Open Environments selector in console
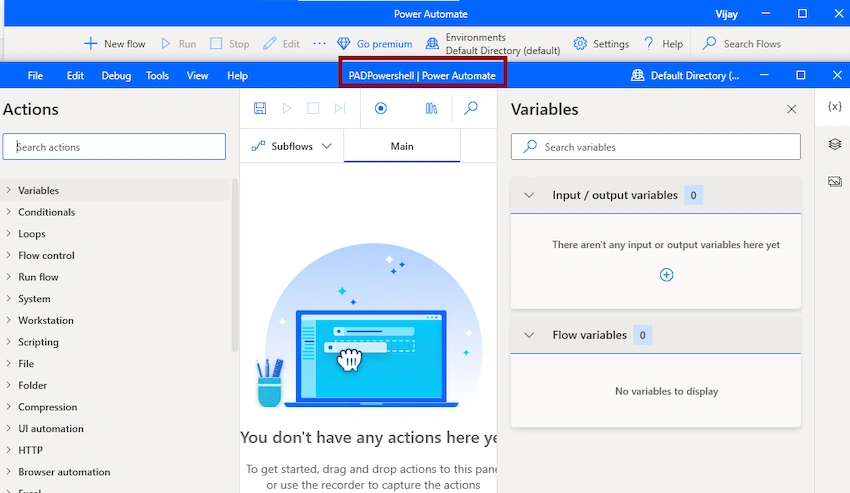Image resolution: width=850 pixels, height=493 pixels. [493, 44]
